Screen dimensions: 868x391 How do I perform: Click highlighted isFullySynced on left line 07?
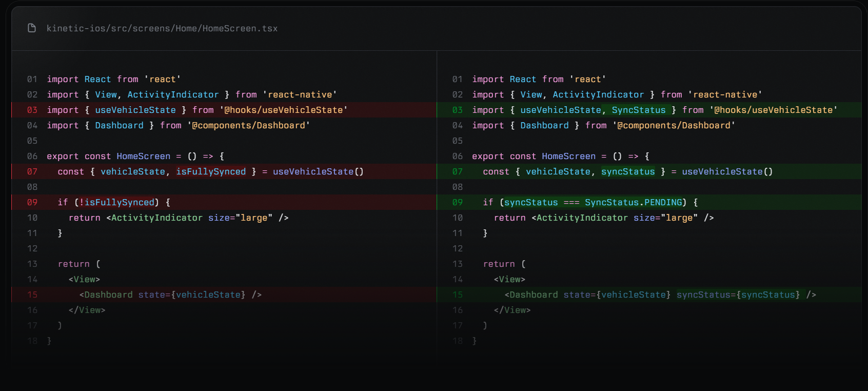(211, 171)
